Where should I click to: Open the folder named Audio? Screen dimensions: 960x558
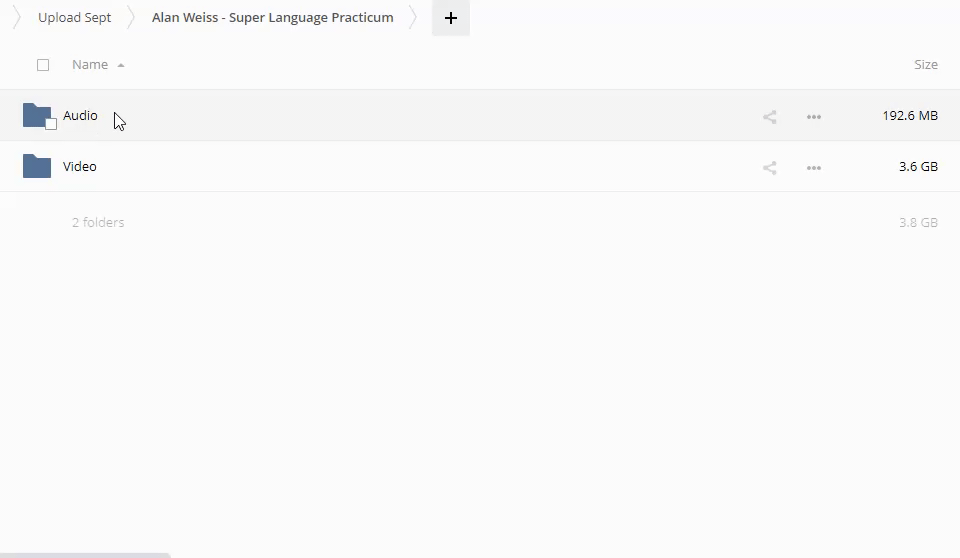(x=80, y=116)
